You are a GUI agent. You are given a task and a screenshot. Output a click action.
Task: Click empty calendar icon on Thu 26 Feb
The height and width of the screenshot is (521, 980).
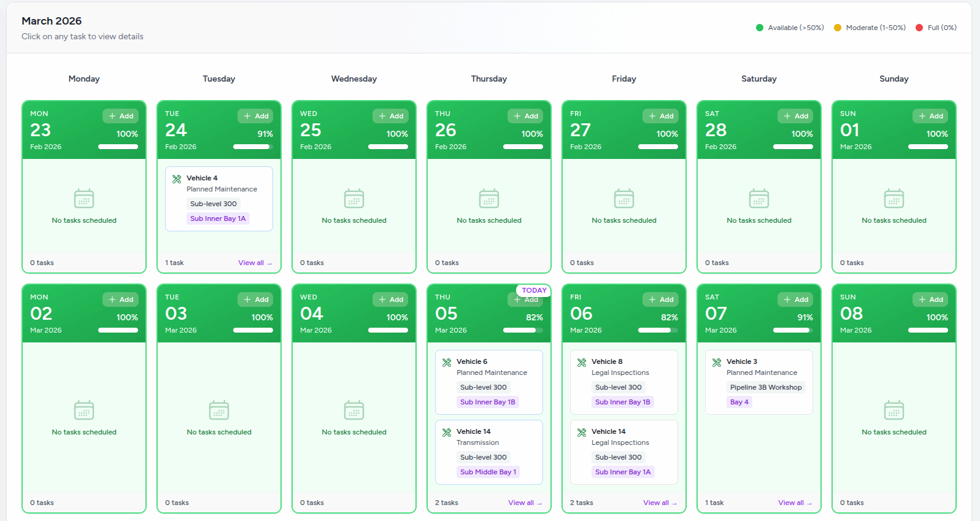click(489, 199)
